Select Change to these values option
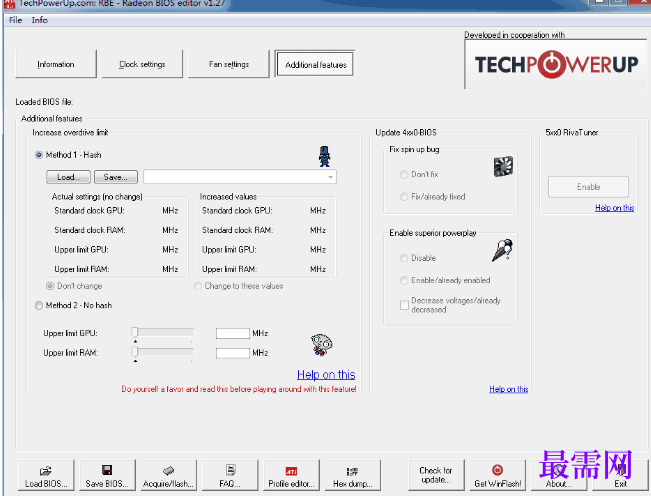 (198, 286)
